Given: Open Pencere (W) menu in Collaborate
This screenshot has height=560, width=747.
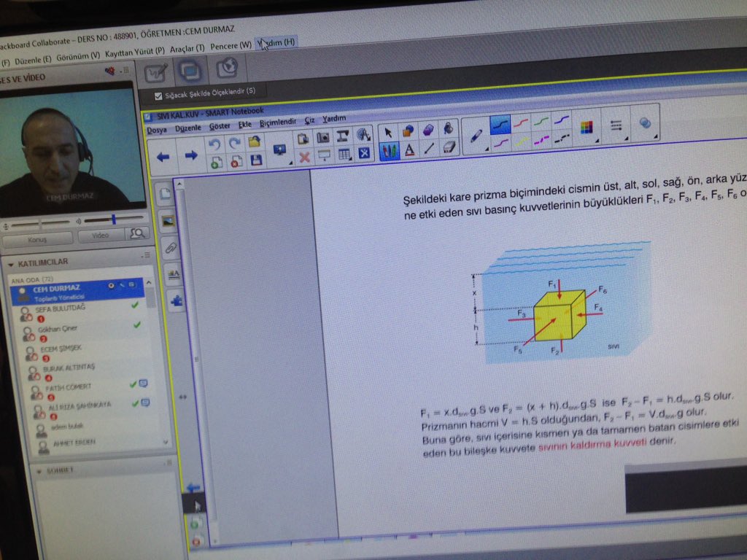Looking at the screenshot, I should coord(231,46).
